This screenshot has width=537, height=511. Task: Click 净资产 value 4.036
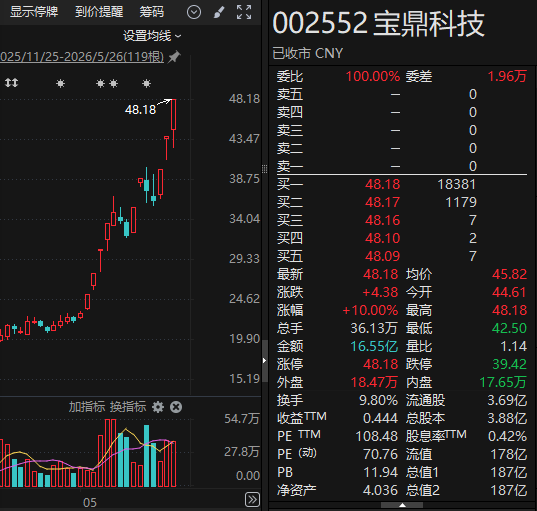coord(380,490)
